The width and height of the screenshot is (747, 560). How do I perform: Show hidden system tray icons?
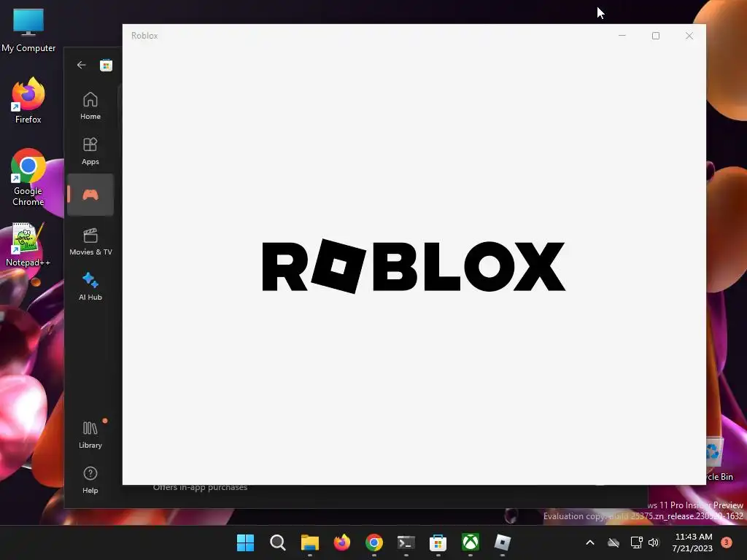(589, 542)
